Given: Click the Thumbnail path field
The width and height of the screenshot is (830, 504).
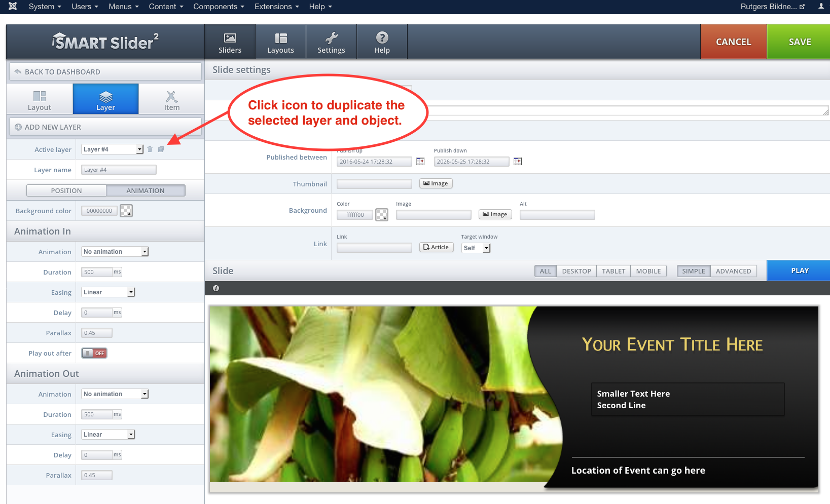Looking at the screenshot, I should tap(374, 184).
